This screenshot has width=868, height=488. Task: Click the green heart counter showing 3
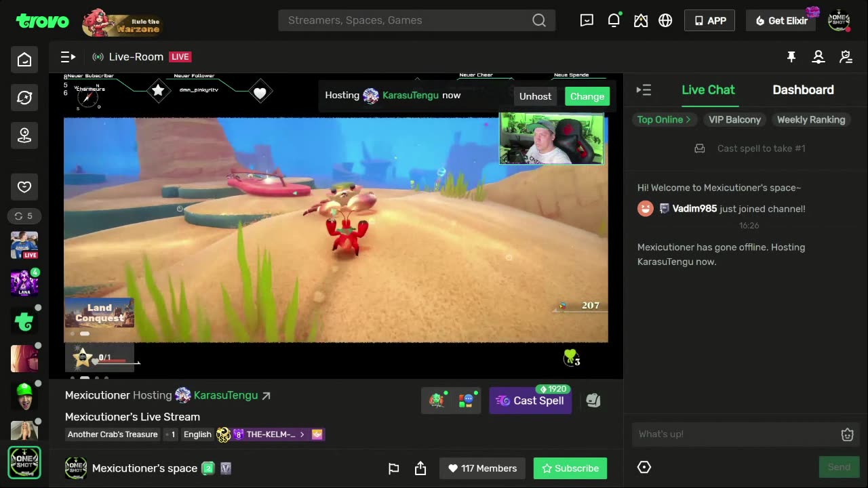[571, 358]
